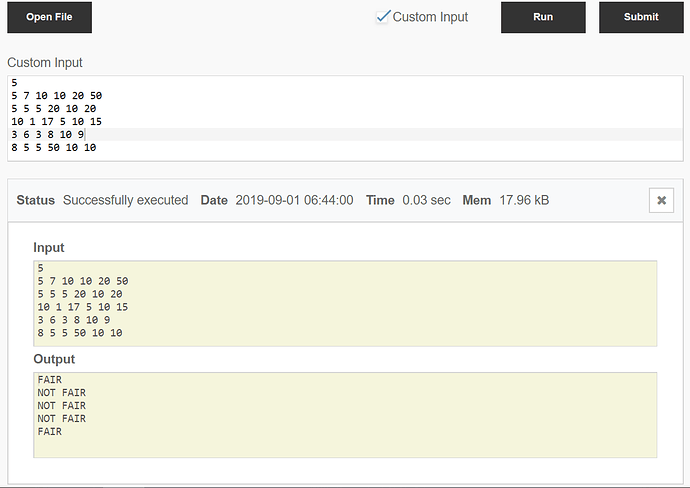Click line '5 5 5 20 10 20' in Custom Input editor
The width and height of the screenshot is (690, 488).
[54, 108]
